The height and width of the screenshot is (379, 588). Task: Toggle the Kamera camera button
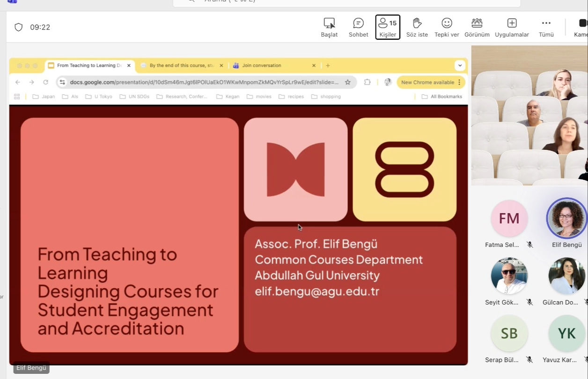coord(581,28)
